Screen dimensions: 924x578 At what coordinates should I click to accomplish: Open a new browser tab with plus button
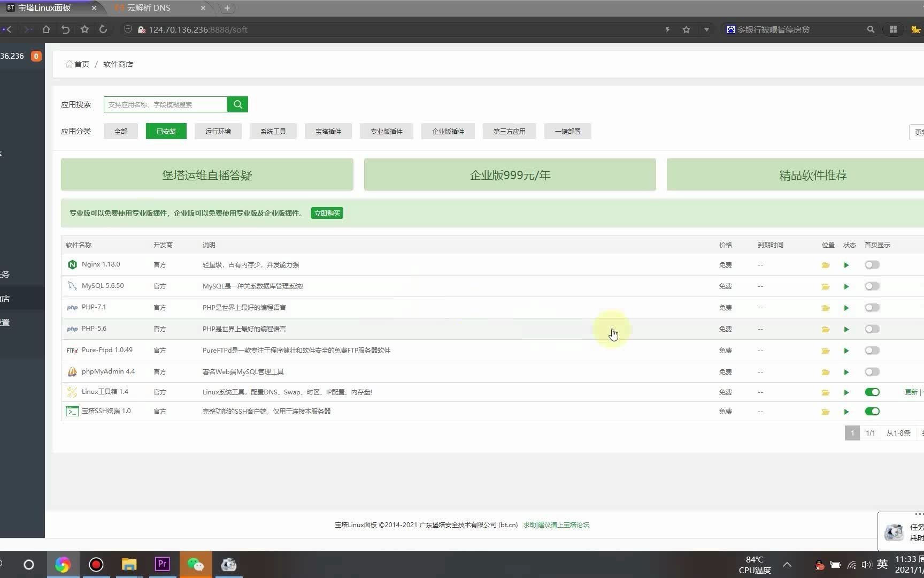tap(227, 8)
